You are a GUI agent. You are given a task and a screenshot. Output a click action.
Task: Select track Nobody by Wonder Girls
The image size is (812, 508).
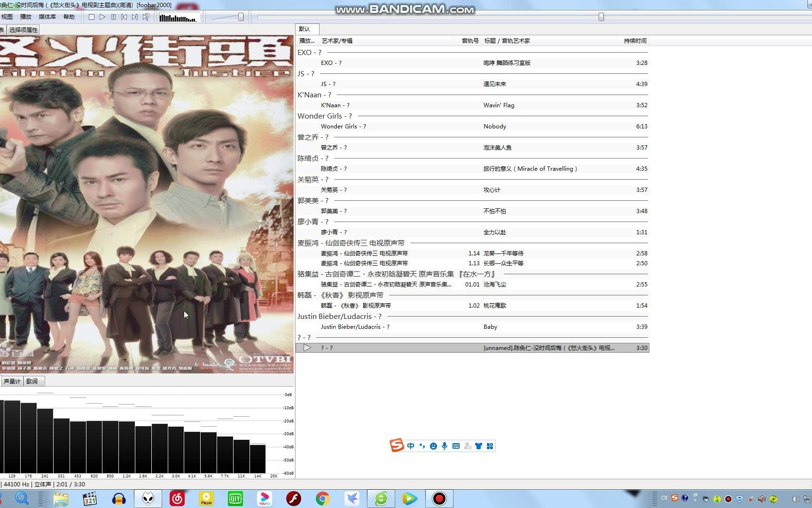[x=472, y=127]
